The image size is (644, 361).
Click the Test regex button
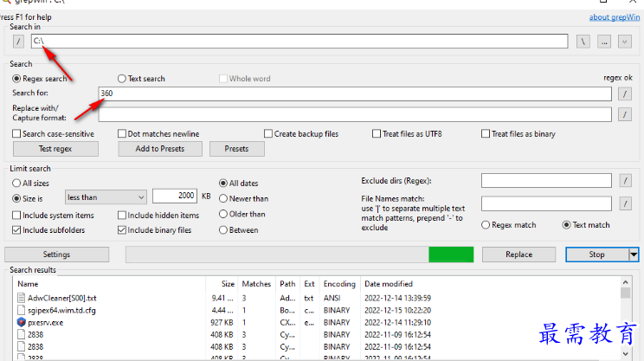[56, 149]
